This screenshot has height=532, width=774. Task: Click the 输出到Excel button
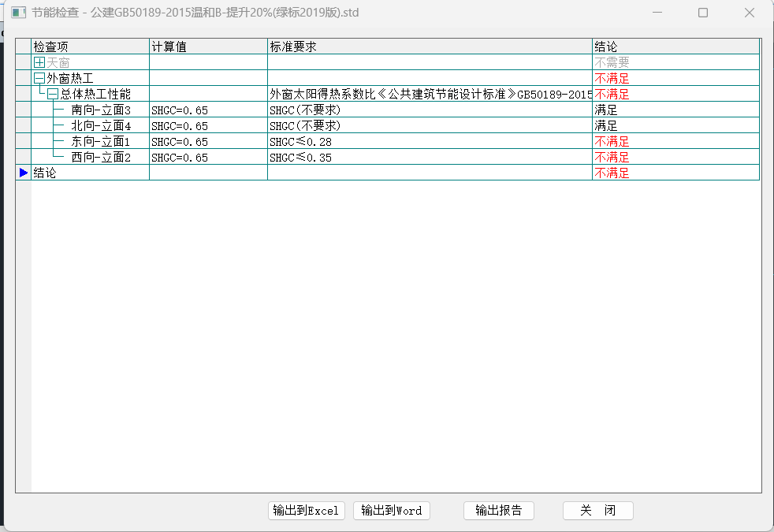tap(306, 511)
